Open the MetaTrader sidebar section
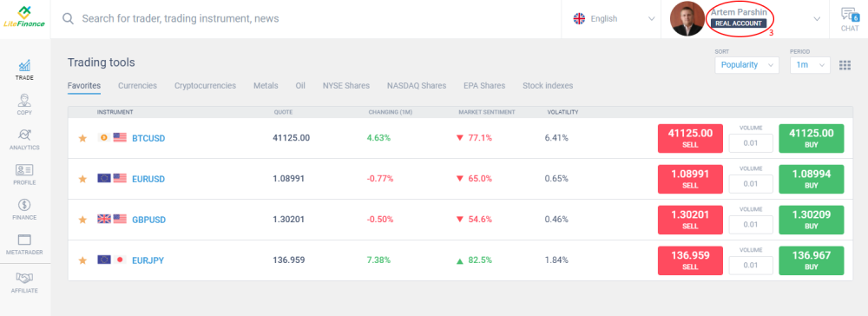This screenshot has height=316, width=868. click(24, 244)
